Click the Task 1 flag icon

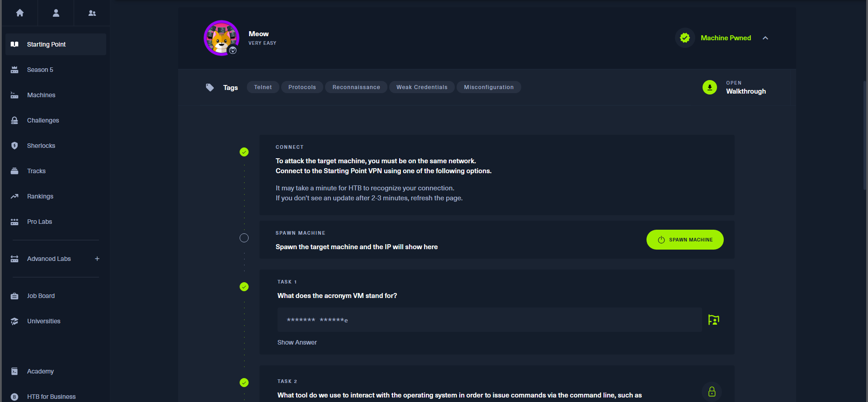(x=713, y=320)
